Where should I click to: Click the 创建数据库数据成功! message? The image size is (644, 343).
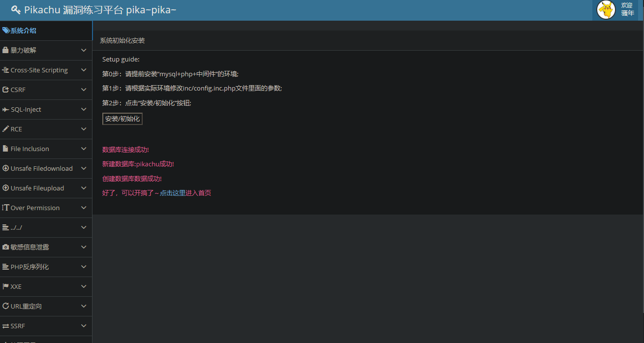click(132, 179)
